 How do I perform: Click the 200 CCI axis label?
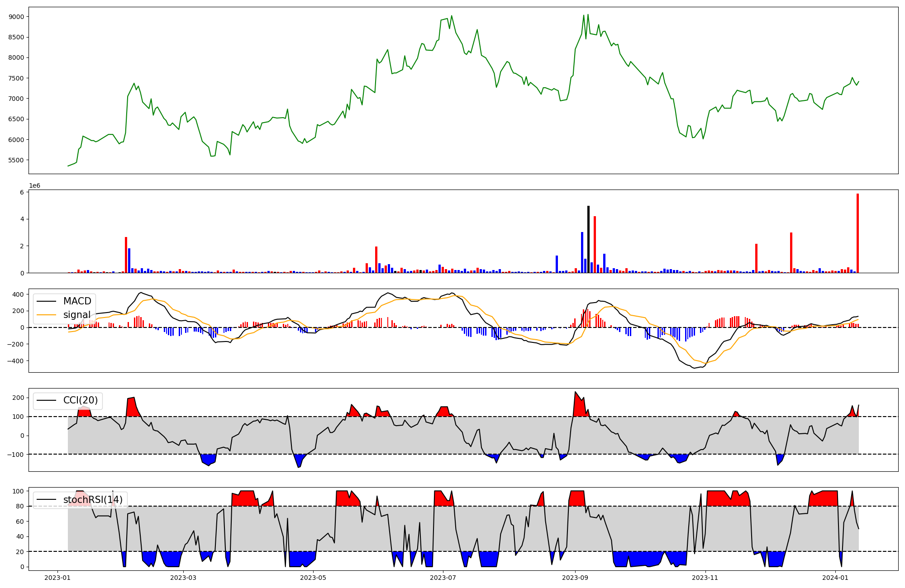(18, 398)
